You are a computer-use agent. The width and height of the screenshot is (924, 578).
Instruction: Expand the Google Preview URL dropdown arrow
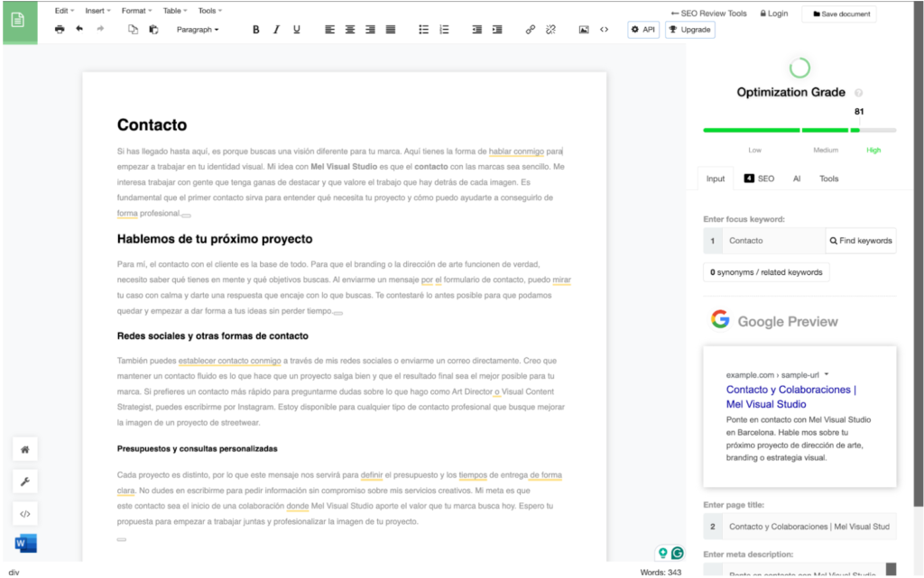pos(827,374)
